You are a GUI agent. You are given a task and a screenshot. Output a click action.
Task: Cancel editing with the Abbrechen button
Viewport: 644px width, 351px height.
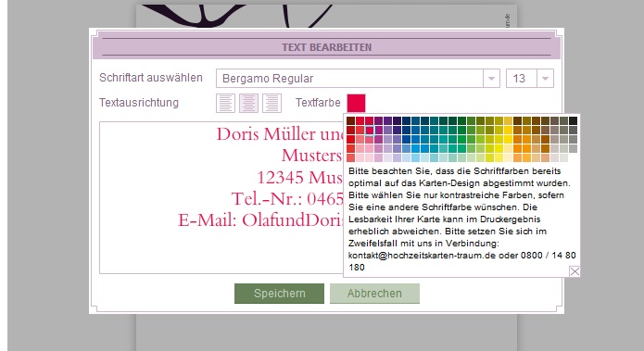[x=374, y=294]
